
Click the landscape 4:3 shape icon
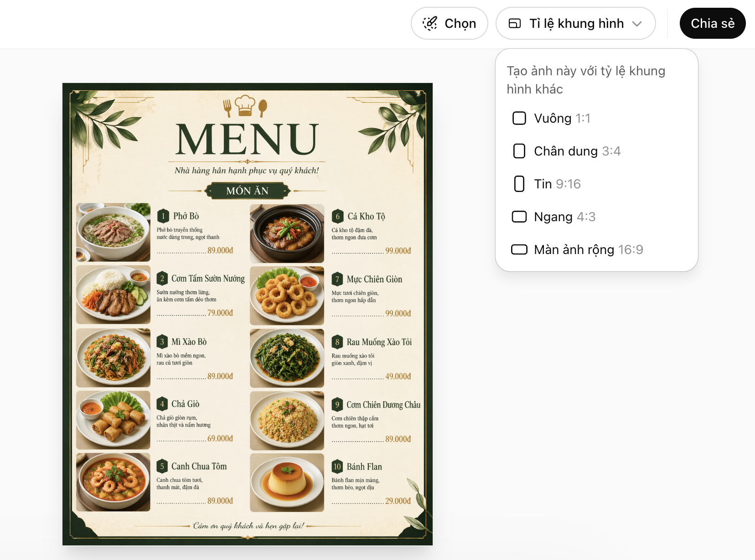coord(519,217)
